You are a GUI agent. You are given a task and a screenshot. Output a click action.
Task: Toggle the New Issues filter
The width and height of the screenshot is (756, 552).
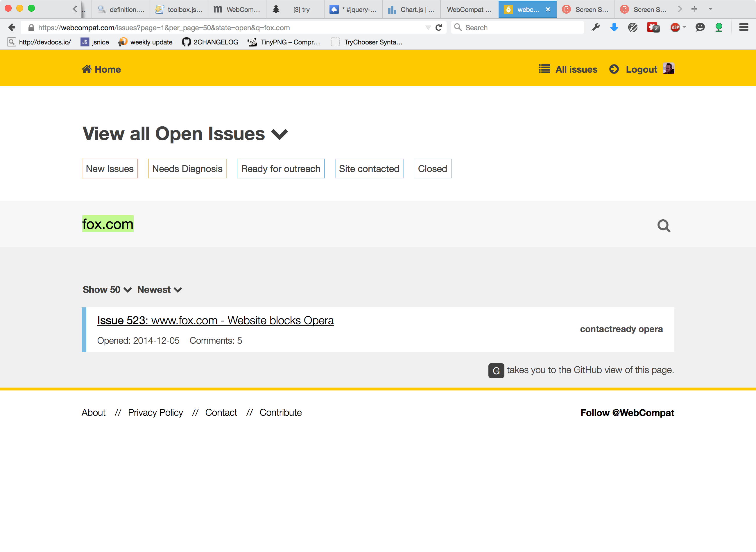(110, 169)
